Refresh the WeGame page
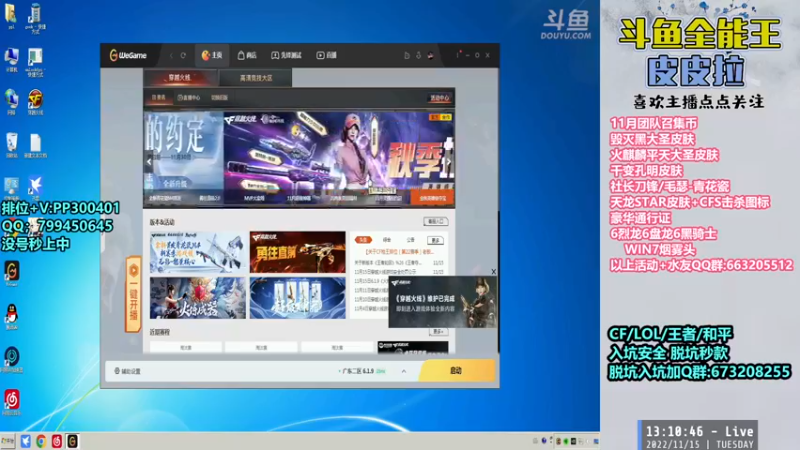The height and width of the screenshot is (450, 800). [x=183, y=55]
